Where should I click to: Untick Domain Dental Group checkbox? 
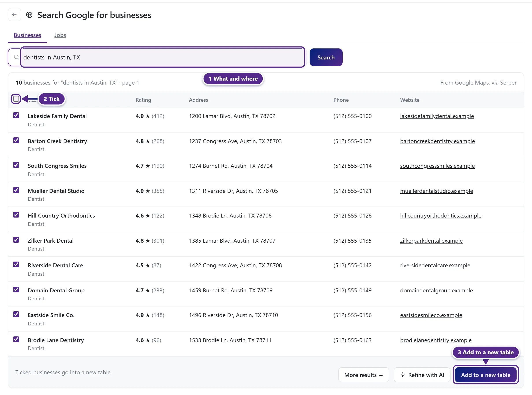16,290
